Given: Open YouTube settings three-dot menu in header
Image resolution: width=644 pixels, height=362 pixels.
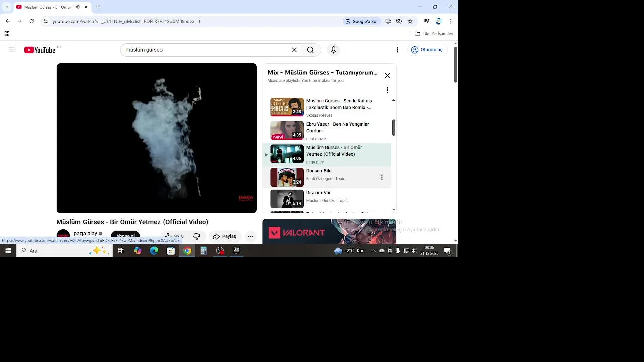Looking at the screenshot, I should (x=397, y=50).
